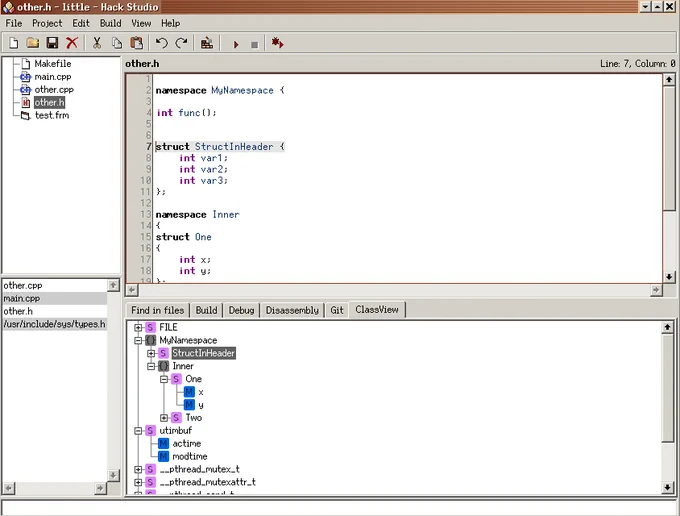
Task: Click the other.cpp file icon in project tree
Action: (26, 90)
